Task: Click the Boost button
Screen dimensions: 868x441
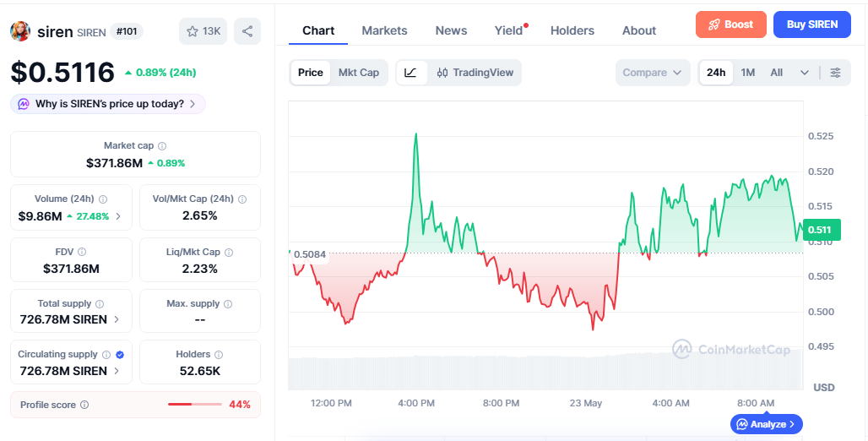Action: (731, 24)
